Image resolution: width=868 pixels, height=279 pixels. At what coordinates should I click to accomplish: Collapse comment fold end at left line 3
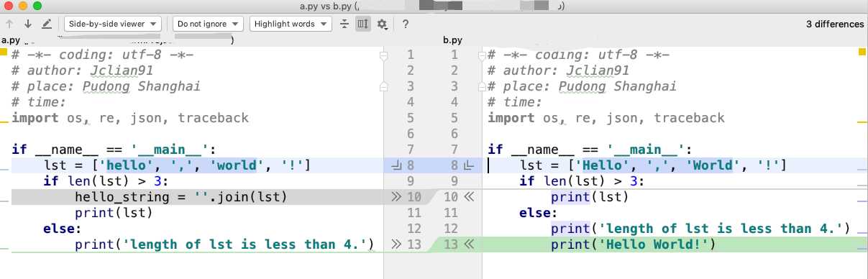pyautogui.click(x=383, y=86)
